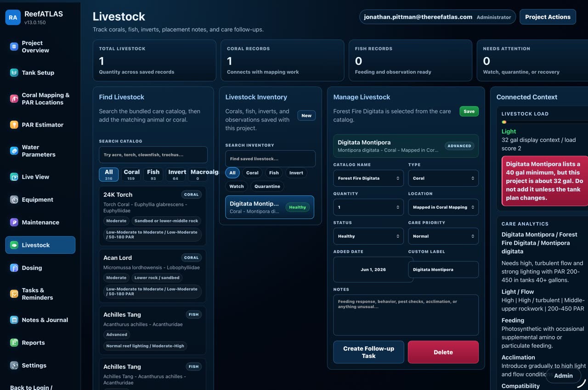The width and height of the screenshot is (588, 390).
Task: Click the Settings cog icon
Action: click(14, 365)
